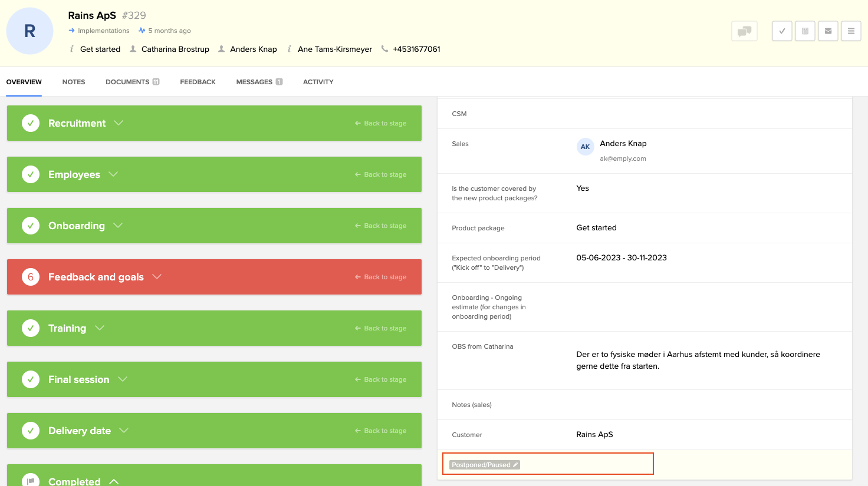Click the checkmark task button in header
This screenshot has height=486, width=868.
tap(782, 31)
